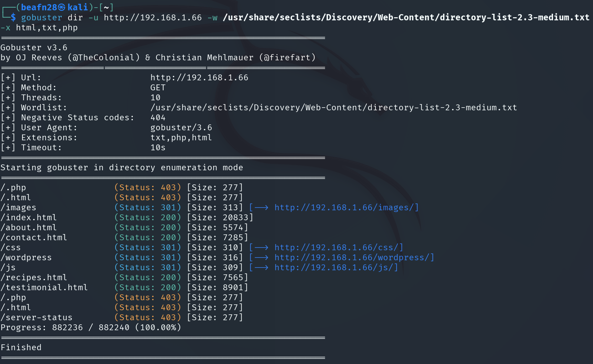Select the '/index.html' result path

pyautogui.click(x=29, y=218)
